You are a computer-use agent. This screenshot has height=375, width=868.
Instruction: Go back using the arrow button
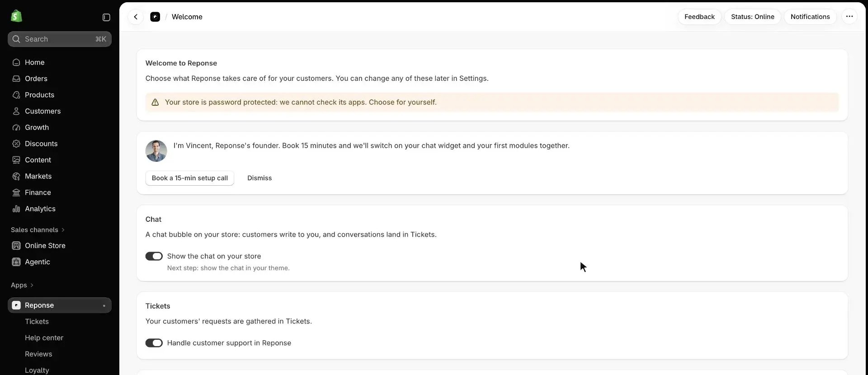pos(136,17)
